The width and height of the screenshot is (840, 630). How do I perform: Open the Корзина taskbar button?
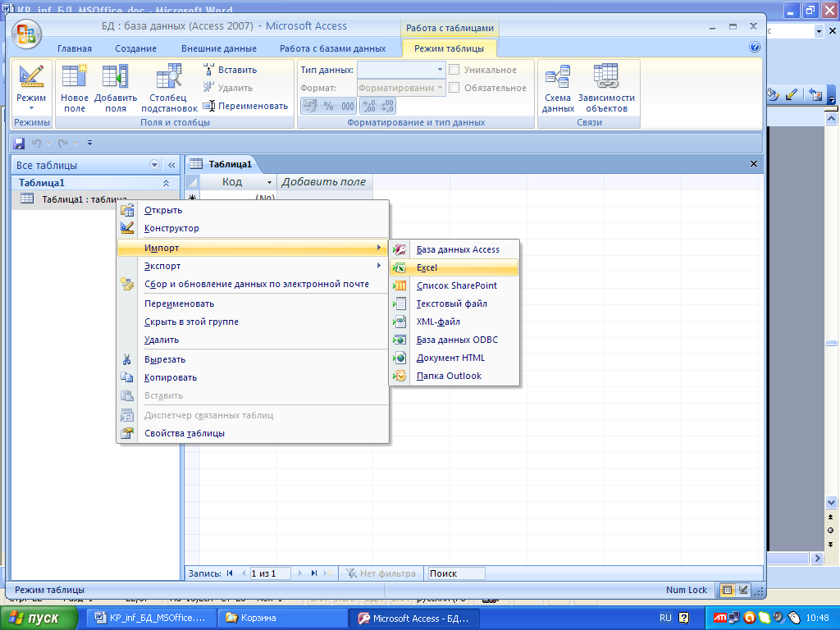click(281, 619)
